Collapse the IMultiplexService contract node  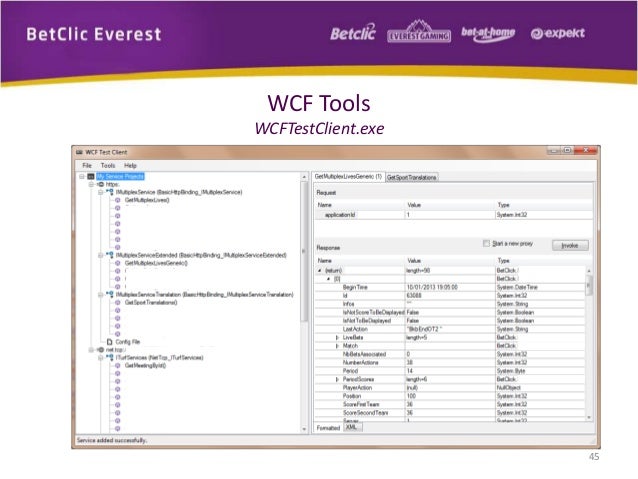click(x=101, y=192)
